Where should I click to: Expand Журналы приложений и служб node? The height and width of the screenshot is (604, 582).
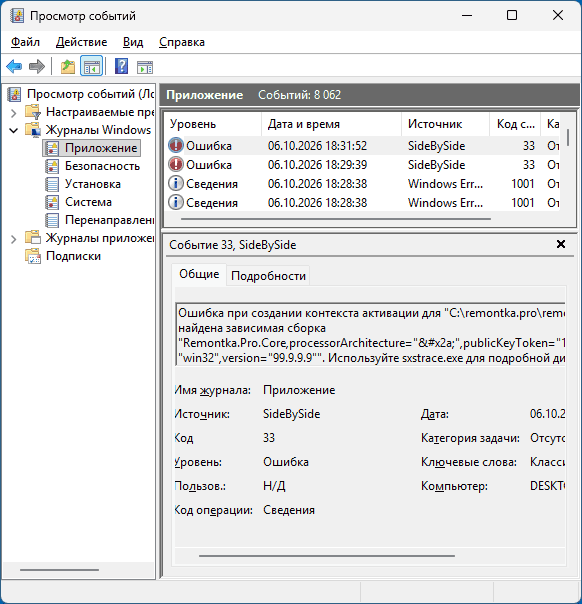(13, 239)
